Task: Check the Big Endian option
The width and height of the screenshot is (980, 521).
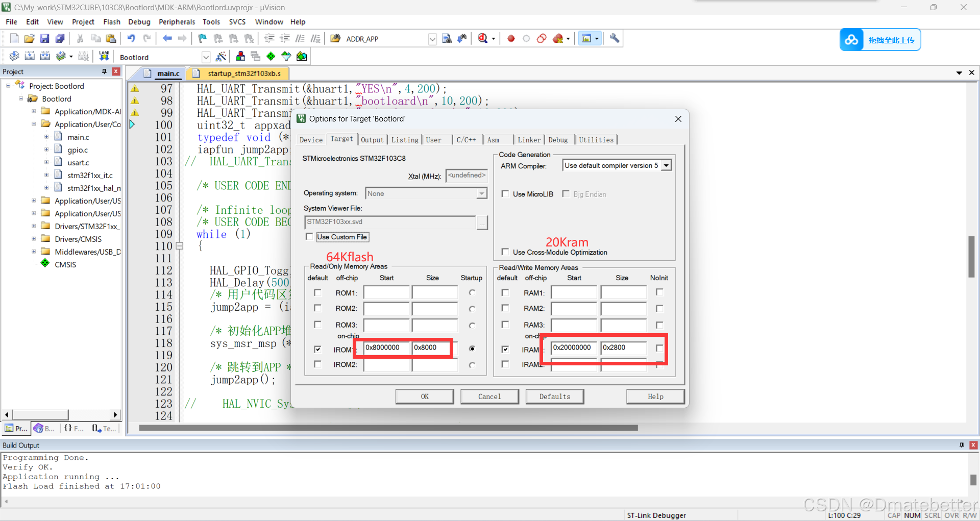Action: pos(566,194)
